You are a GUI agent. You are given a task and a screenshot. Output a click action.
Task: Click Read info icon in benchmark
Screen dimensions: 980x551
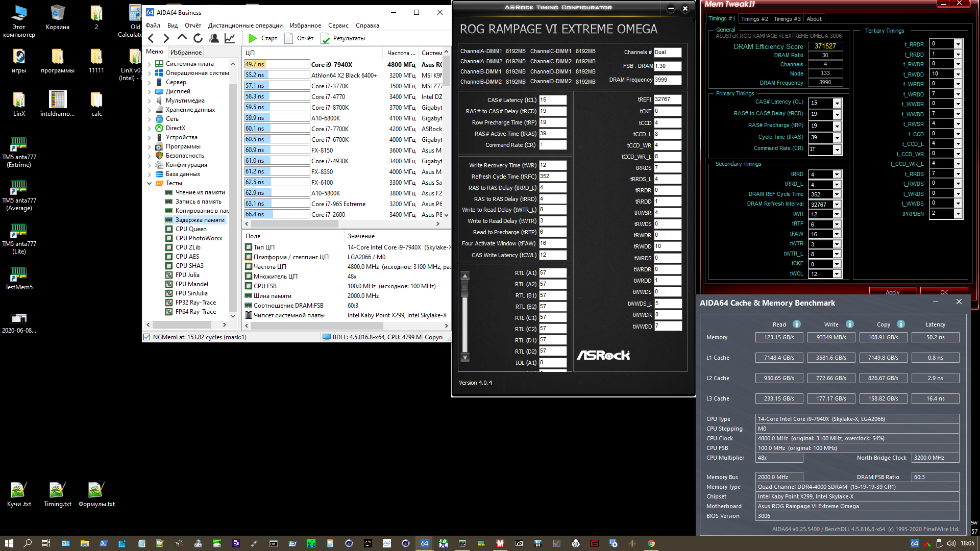coord(797,324)
